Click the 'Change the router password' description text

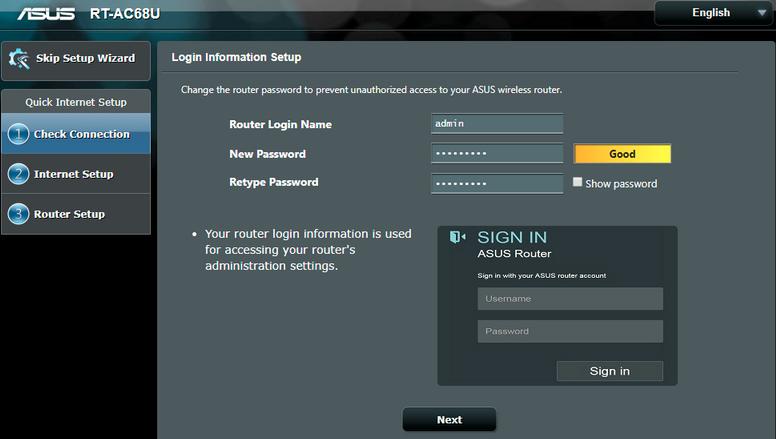371,90
